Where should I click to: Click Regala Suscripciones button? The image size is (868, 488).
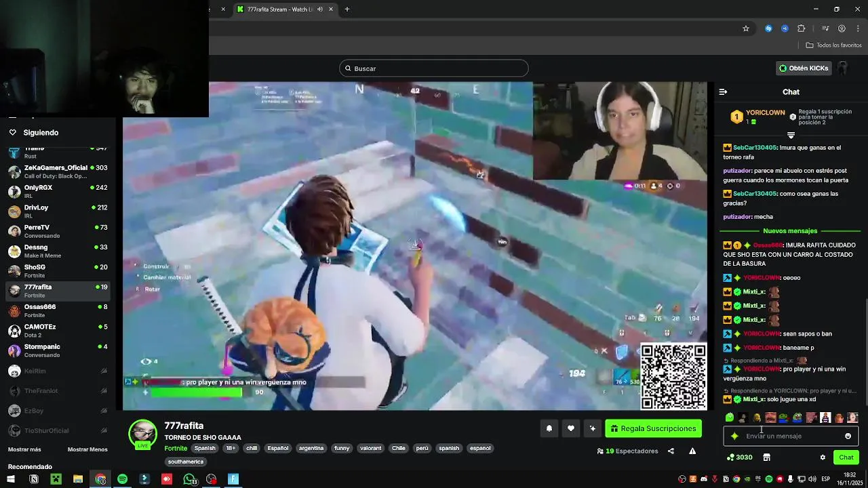[x=653, y=428]
